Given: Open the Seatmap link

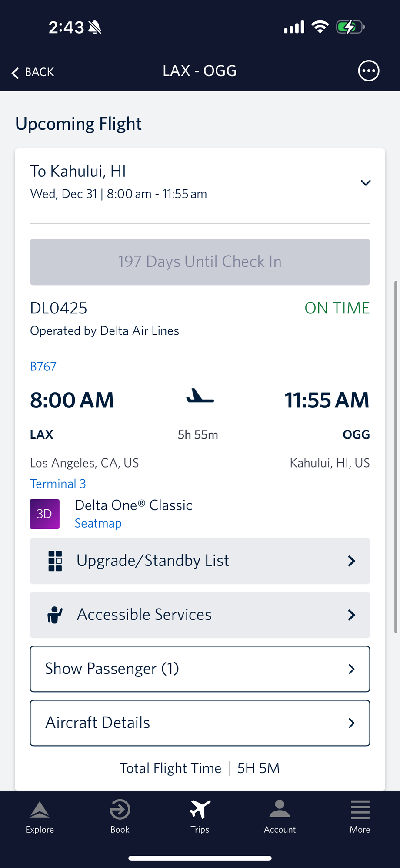Looking at the screenshot, I should [x=98, y=523].
